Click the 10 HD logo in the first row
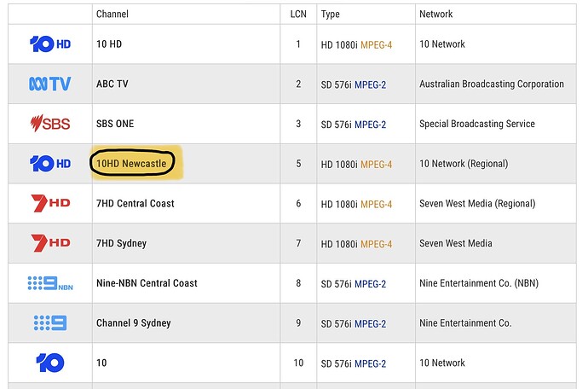This screenshot has height=389, width=588. point(49,44)
